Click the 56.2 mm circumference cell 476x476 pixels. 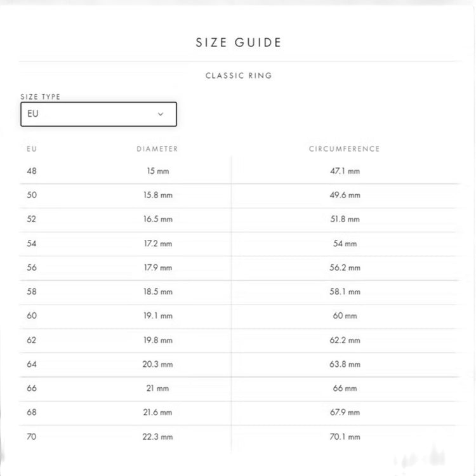pos(345,267)
